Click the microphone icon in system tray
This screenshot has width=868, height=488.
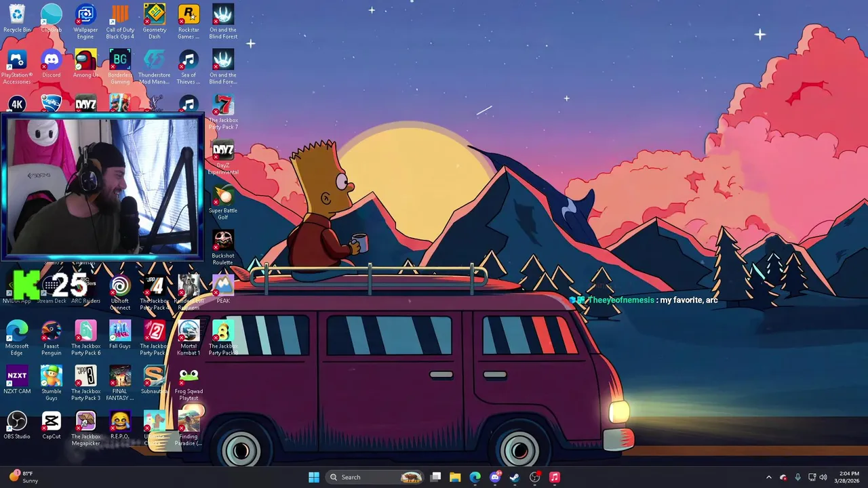(x=797, y=477)
